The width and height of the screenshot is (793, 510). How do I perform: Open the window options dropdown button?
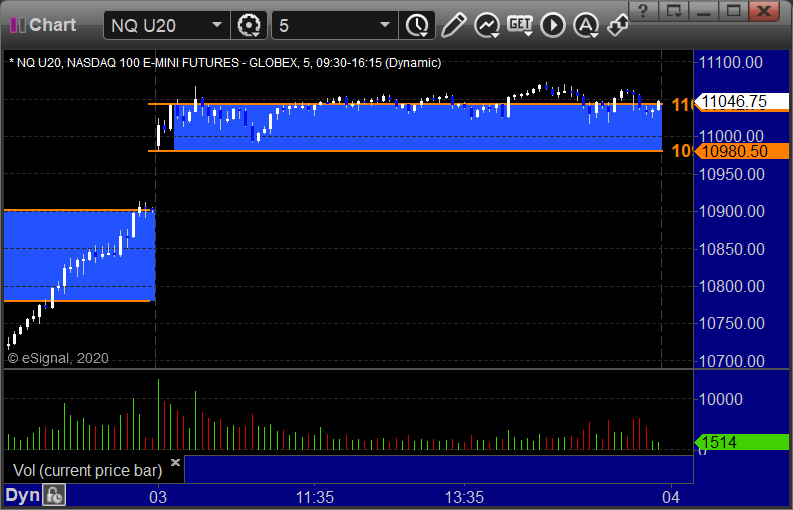click(x=674, y=11)
